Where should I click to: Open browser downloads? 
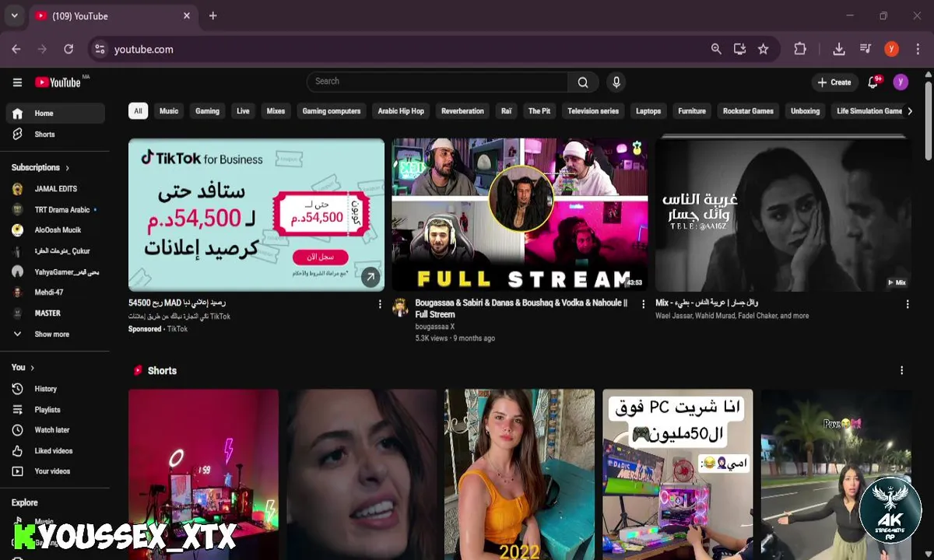pos(839,49)
